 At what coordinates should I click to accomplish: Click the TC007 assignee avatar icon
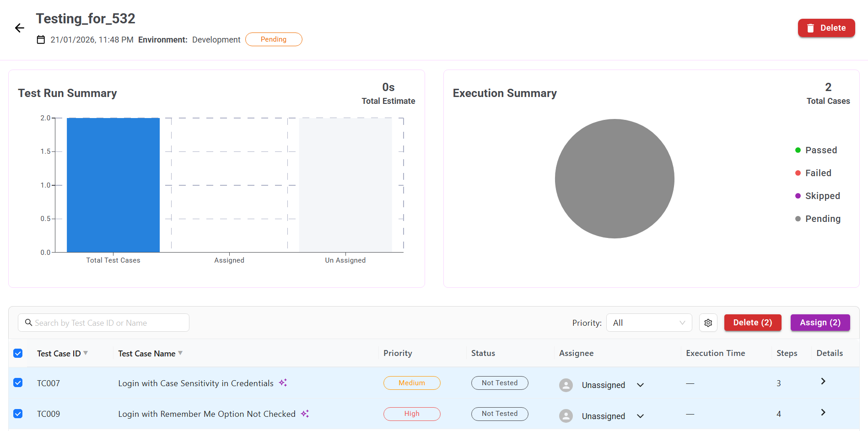(x=566, y=385)
